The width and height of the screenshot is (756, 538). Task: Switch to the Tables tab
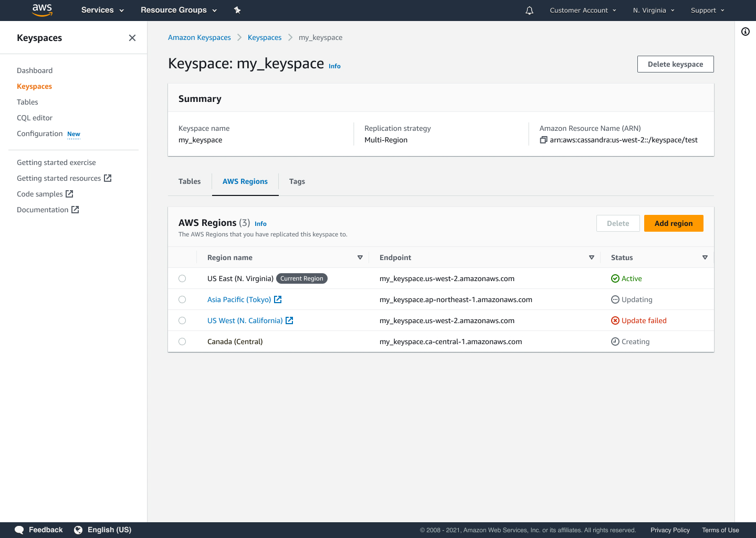pyautogui.click(x=190, y=181)
